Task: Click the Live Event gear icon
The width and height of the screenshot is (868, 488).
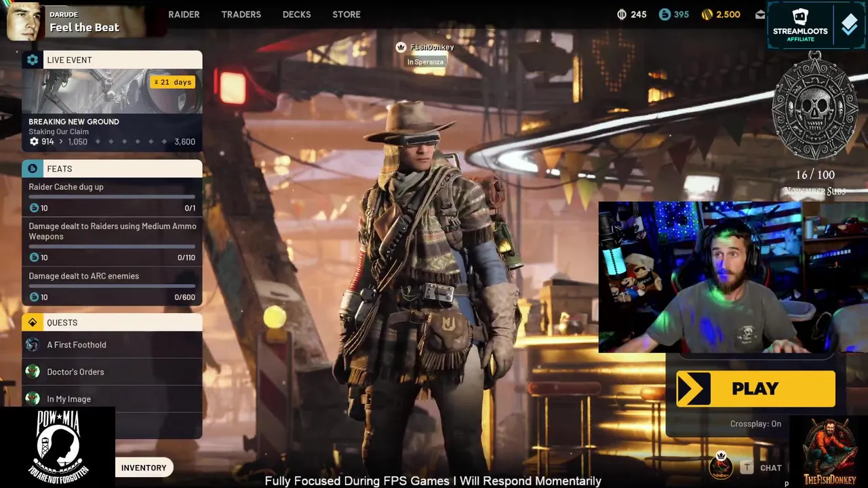Action: (x=33, y=60)
